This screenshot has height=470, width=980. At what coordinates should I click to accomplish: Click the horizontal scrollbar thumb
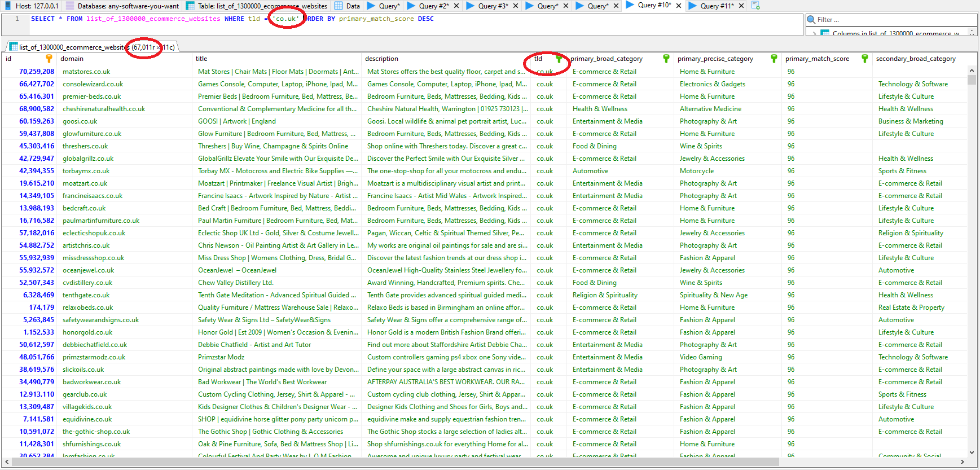[x=395, y=462]
